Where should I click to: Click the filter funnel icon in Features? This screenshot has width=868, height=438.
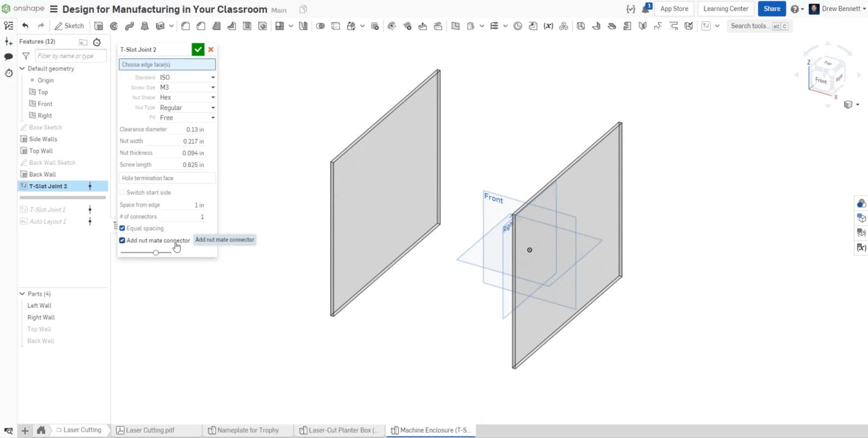click(x=25, y=56)
